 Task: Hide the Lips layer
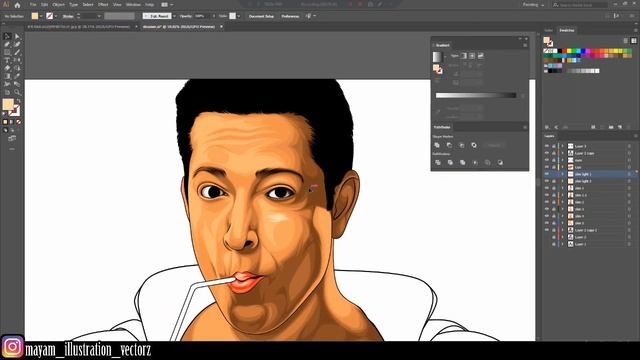tap(547, 167)
